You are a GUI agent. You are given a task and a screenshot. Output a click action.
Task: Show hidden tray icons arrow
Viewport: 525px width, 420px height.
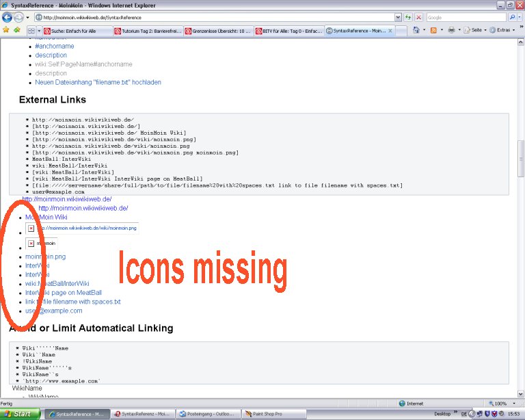(x=472, y=415)
